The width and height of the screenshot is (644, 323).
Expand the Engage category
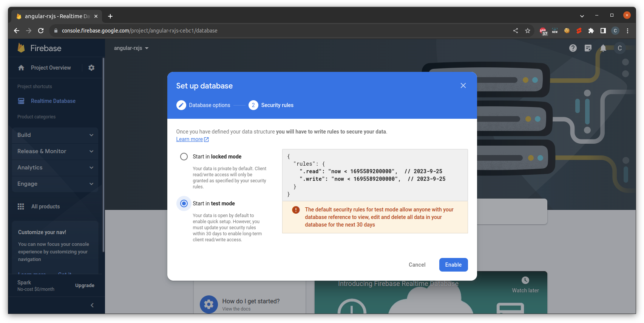tap(55, 184)
